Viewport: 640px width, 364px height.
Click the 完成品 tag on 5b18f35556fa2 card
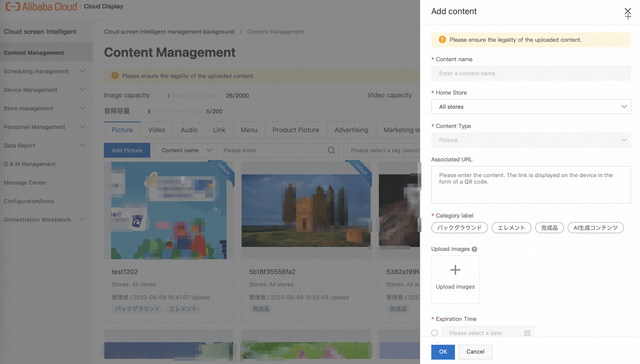261,309
